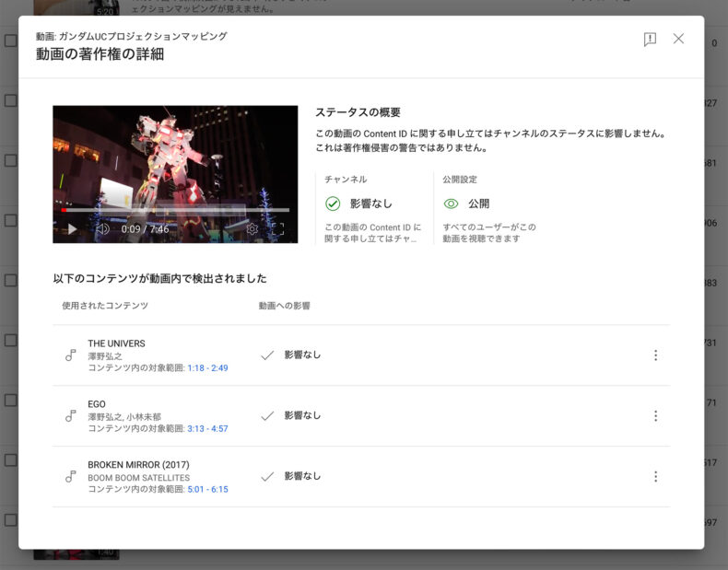Open the three-dot menu for EGO claim

655,416
